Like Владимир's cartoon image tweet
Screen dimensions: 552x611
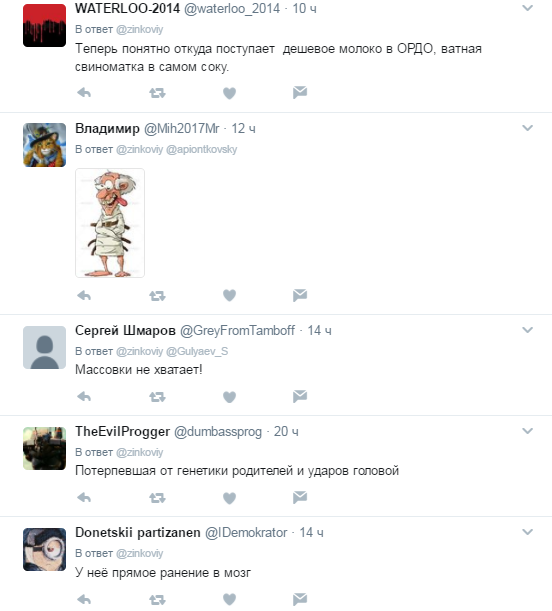coord(229,295)
